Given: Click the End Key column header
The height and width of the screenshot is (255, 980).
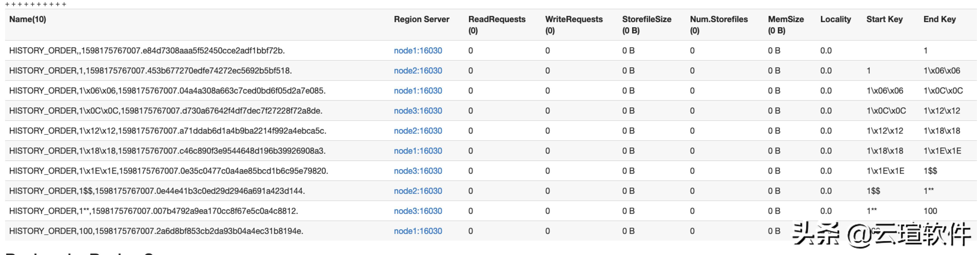Looking at the screenshot, I should [x=939, y=20].
